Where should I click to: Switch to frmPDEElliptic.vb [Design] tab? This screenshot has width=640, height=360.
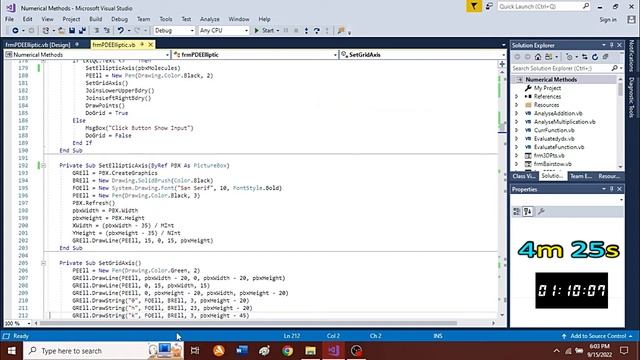(x=38, y=44)
